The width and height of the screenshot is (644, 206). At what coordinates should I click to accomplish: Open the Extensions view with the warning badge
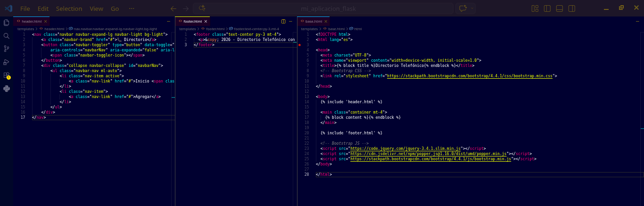pos(7,75)
